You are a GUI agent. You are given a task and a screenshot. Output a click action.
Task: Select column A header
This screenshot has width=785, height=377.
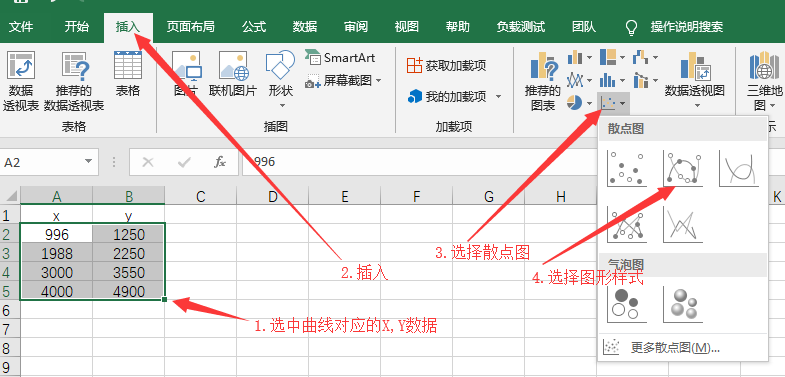[57, 196]
